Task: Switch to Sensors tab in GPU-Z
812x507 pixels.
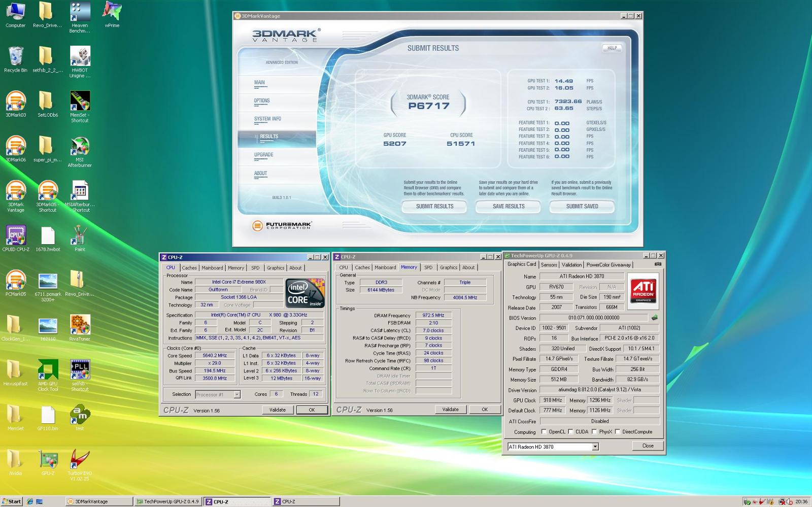Action: [x=549, y=265]
